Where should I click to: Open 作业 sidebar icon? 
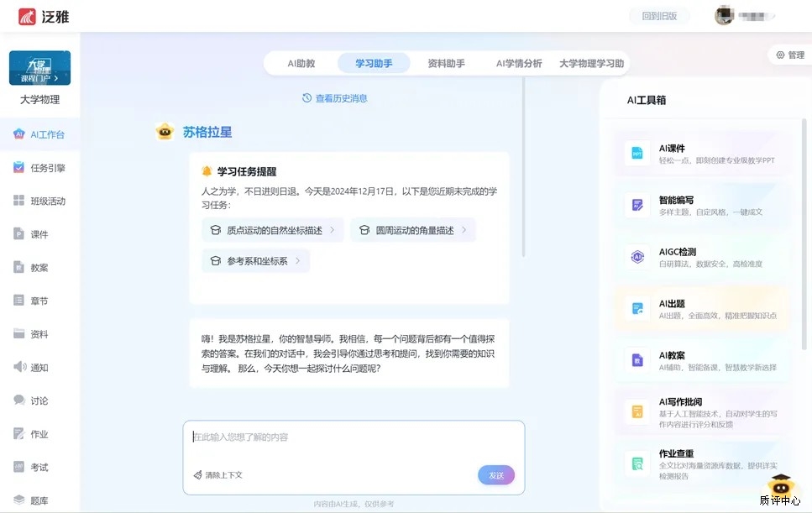click(19, 433)
